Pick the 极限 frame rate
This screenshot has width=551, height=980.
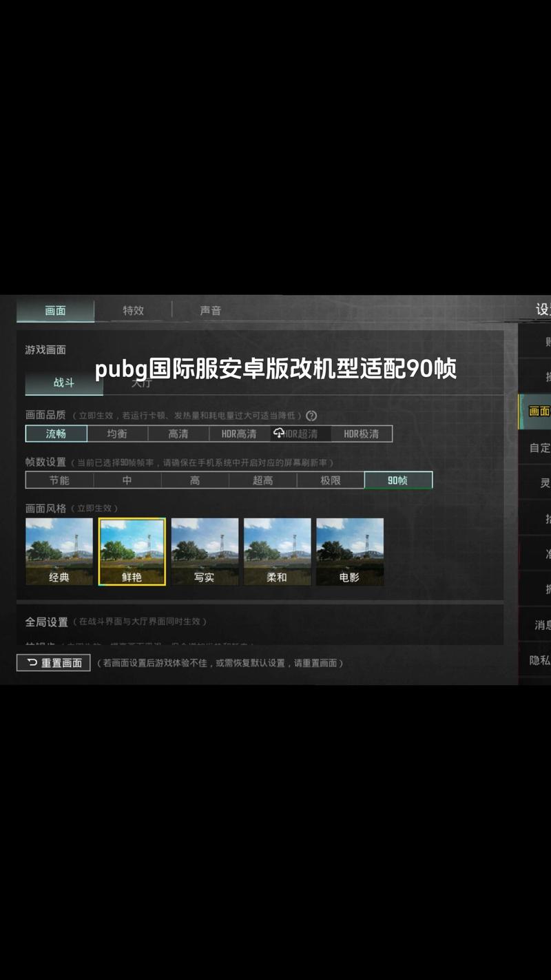click(x=331, y=480)
